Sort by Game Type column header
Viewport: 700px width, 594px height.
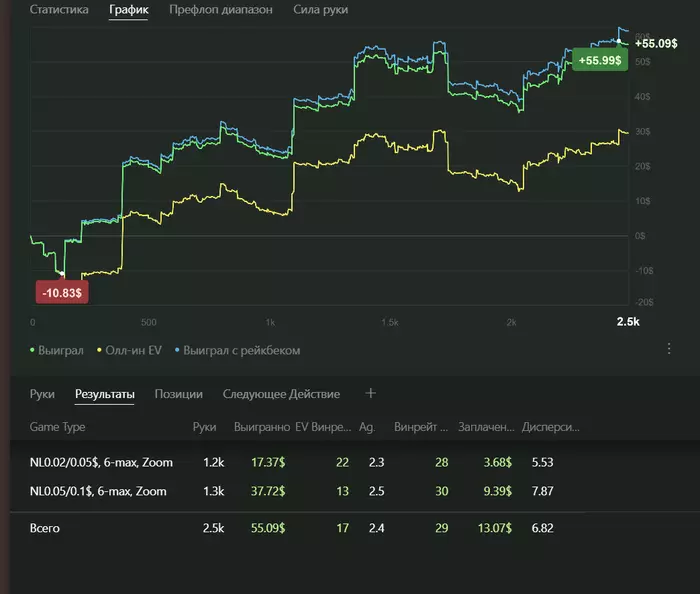pyautogui.click(x=57, y=427)
